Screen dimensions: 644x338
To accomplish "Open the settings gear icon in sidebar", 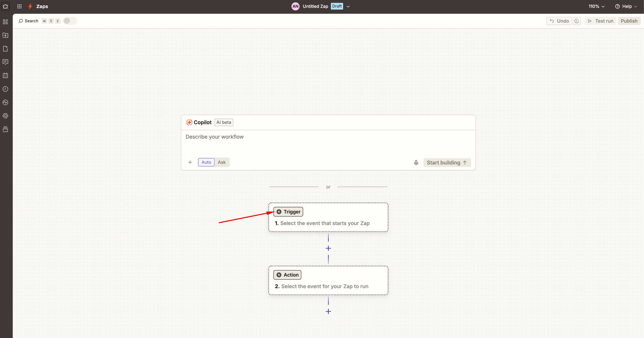I will [x=5, y=116].
